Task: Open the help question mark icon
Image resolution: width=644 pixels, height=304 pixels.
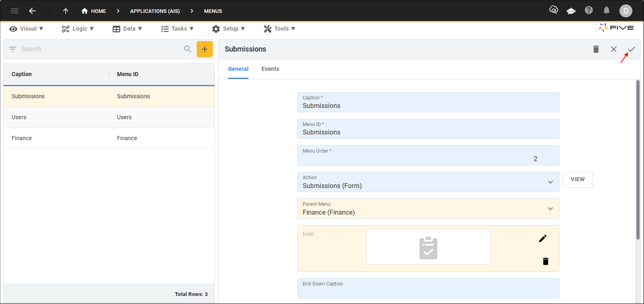Action: pyautogui.click(x=589, y=10)
